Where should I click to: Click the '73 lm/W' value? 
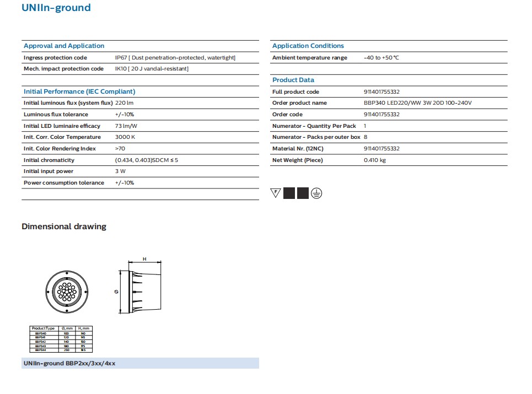coord(126,126)
